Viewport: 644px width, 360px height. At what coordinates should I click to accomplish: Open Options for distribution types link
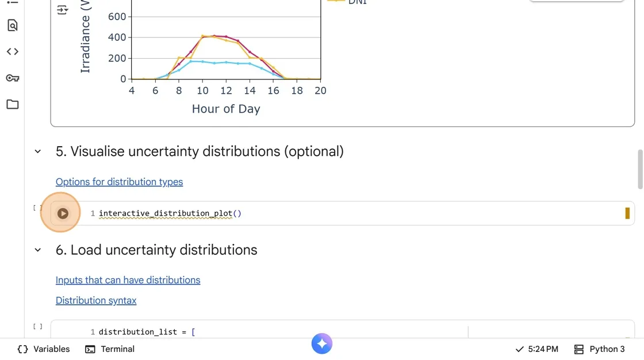coord(119,182)
